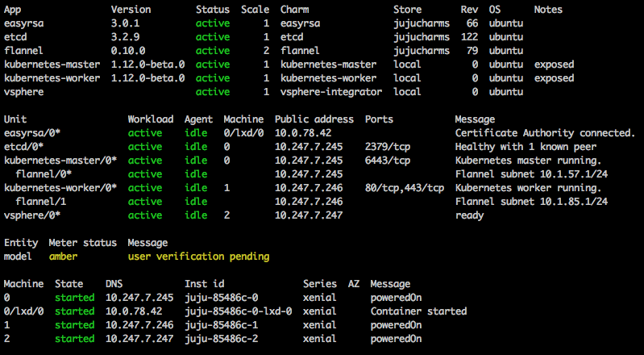Screen dimensions: 644x355
Task: Click 'Flannel subnet 10.1.57.1/24' message
Action: point(531,174)
